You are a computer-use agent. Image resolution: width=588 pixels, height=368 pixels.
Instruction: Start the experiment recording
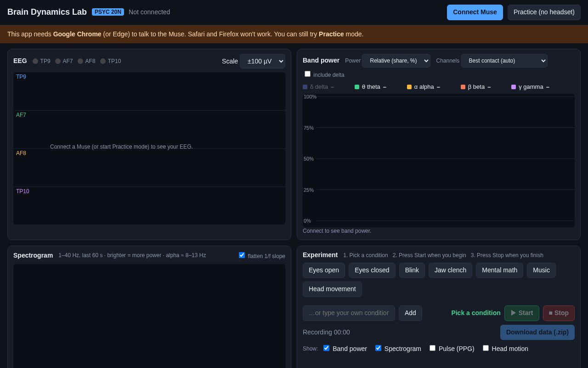click(522, 313)
